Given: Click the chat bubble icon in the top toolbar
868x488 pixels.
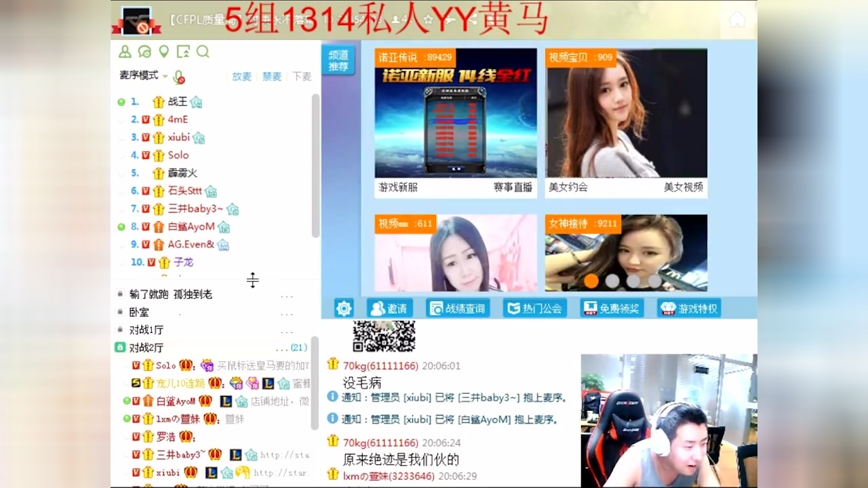Looking at the screenshot, I should coord(144,52).
